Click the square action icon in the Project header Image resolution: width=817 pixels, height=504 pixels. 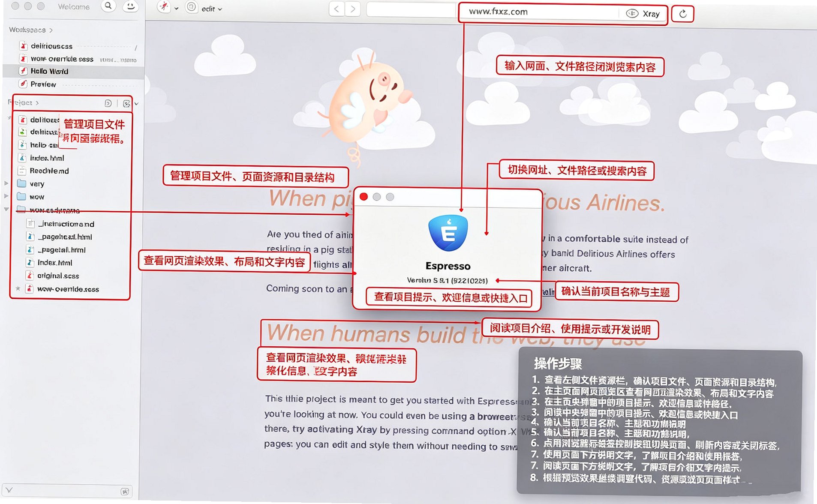click(x=126, y=103)
